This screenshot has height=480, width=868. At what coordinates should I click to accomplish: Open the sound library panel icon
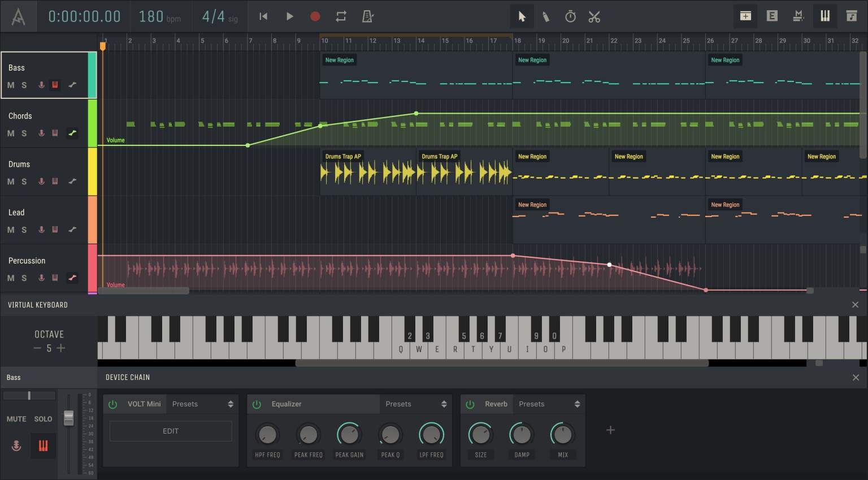coord(851,16)
